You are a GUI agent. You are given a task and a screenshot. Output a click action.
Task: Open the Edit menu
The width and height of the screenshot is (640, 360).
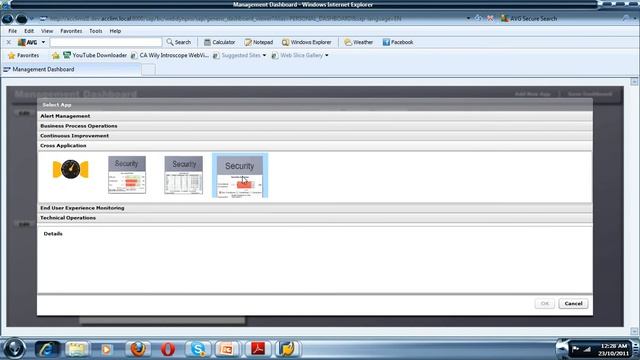click(29, 31)
